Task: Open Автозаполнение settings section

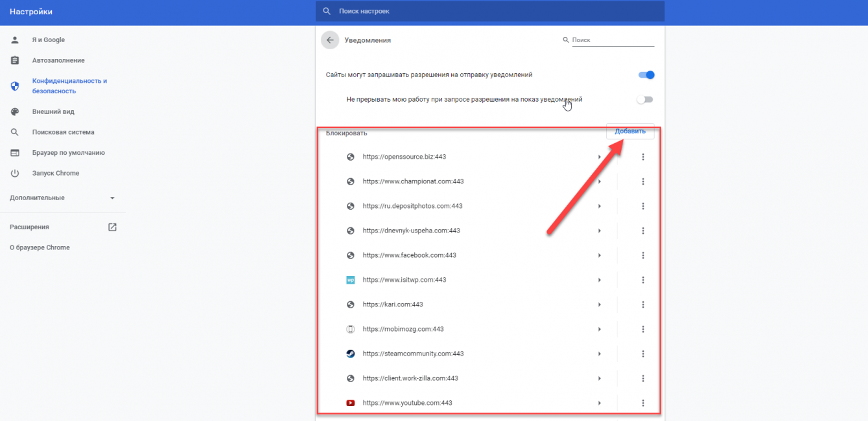Action: tap(58, 60)
